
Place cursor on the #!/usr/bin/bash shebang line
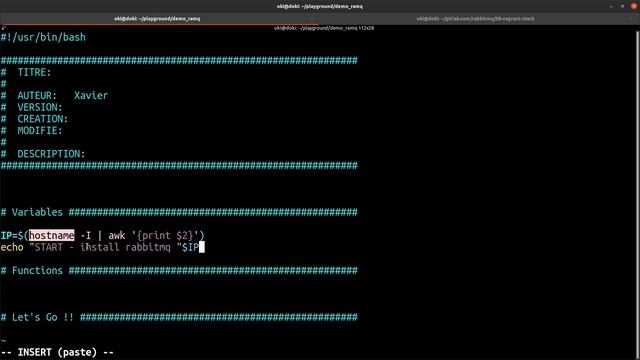[x=43, y=37]
